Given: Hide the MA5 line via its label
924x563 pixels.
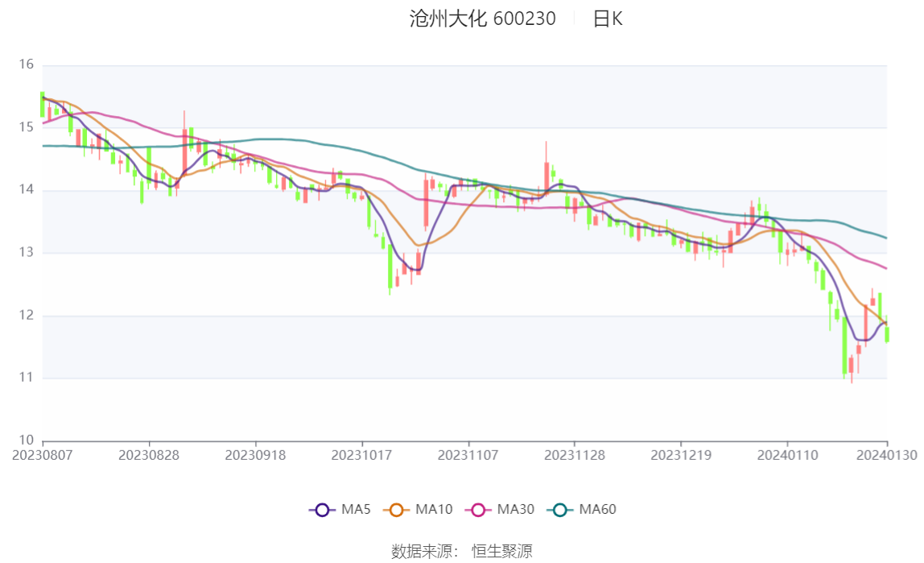Looking at the screenshot, I should point(356,509).
